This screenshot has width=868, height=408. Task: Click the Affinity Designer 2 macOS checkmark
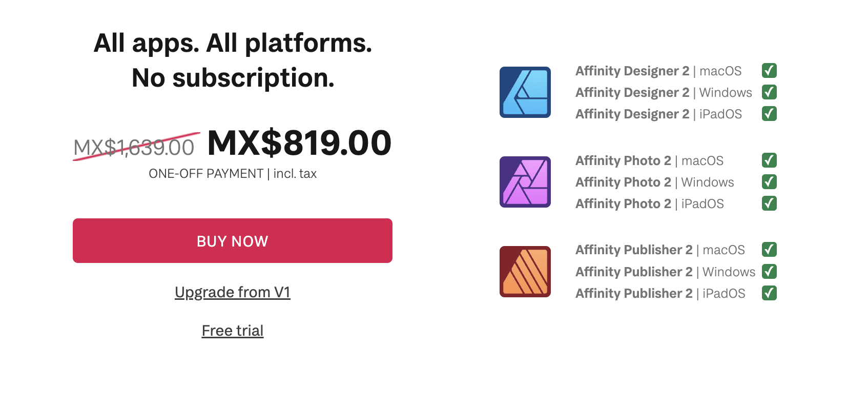(769, 71)
